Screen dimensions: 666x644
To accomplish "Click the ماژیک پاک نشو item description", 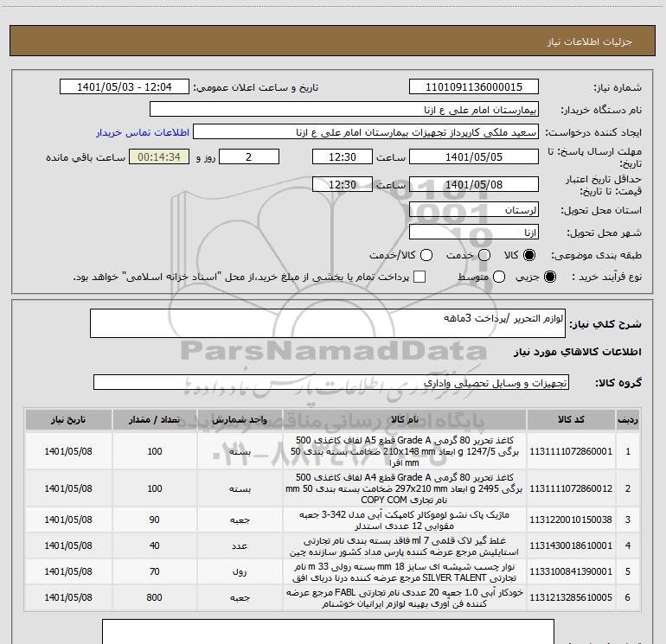I will pos(405,520).
